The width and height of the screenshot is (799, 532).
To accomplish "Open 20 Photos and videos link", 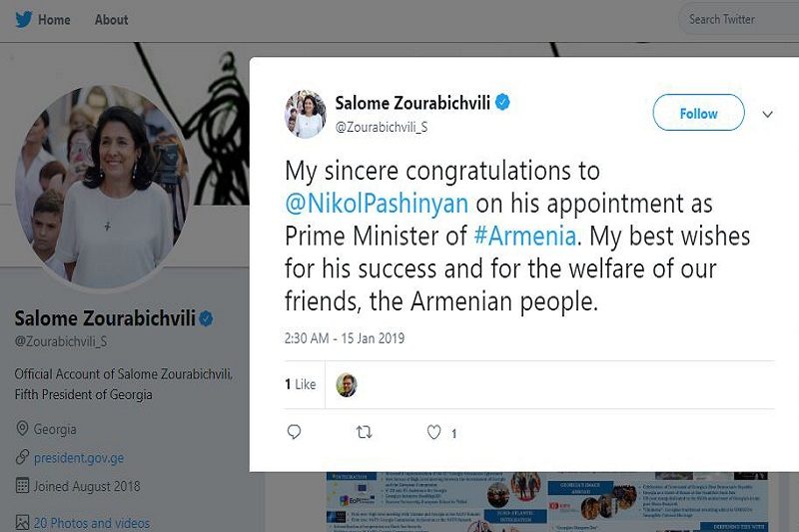I will click(x=91, y=523).
